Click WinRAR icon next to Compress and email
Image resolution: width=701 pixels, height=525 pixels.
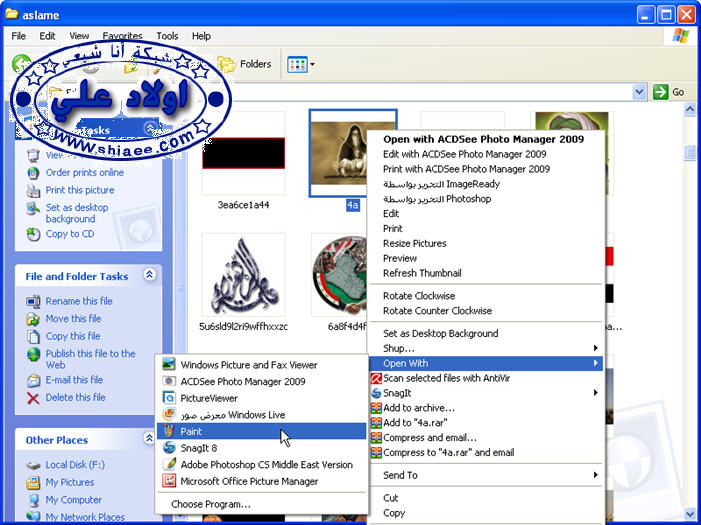[376, 437]
